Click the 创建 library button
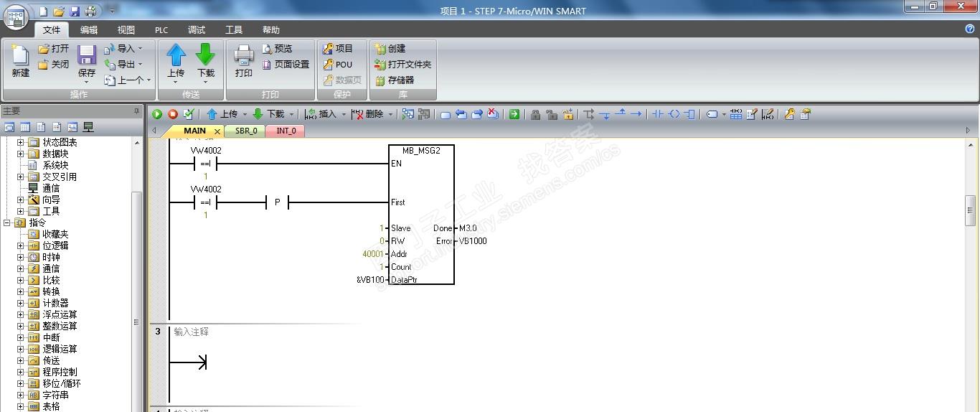The height and width of the screenshot is (412, 980). click(x=390, y=48)
